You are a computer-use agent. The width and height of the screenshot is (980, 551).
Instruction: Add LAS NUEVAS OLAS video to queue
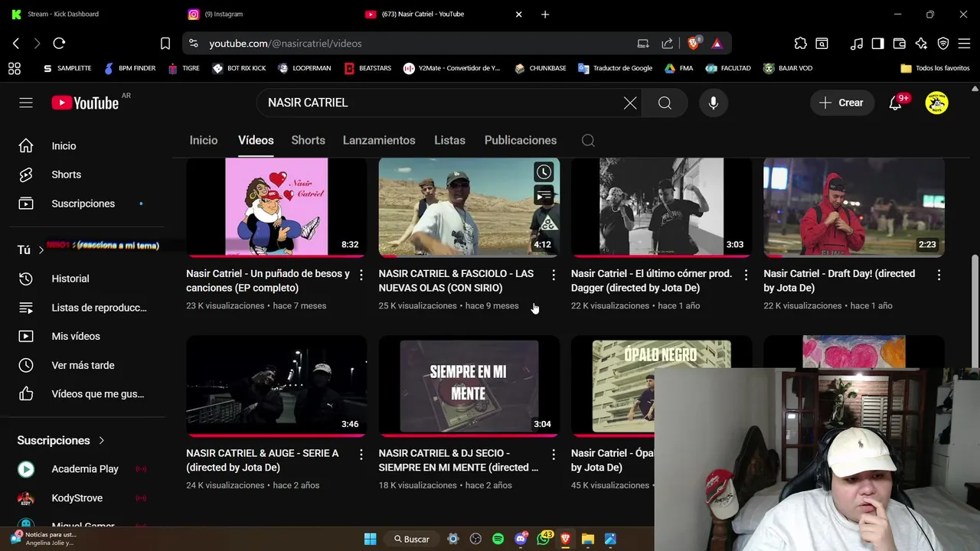point(544,196)
